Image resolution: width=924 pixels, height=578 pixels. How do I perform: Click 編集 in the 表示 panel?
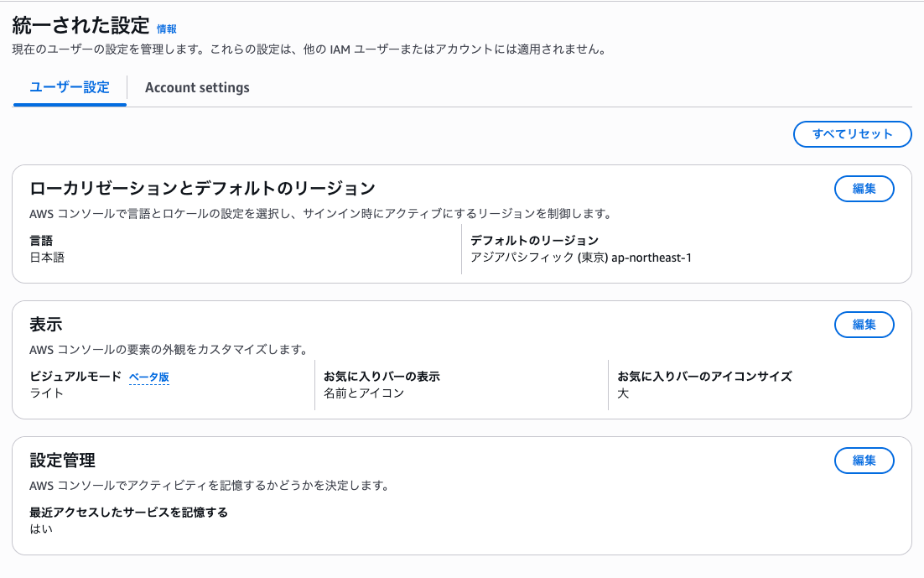coord(864,324)
